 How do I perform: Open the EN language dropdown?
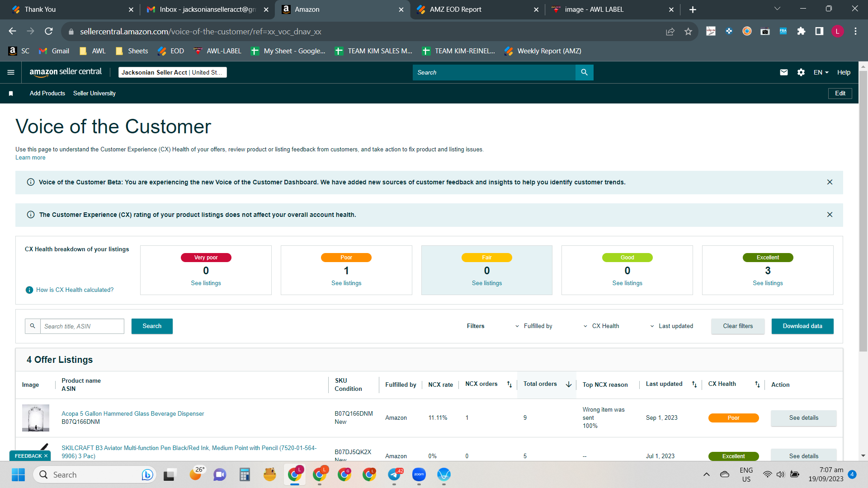[x=821, y=72]
